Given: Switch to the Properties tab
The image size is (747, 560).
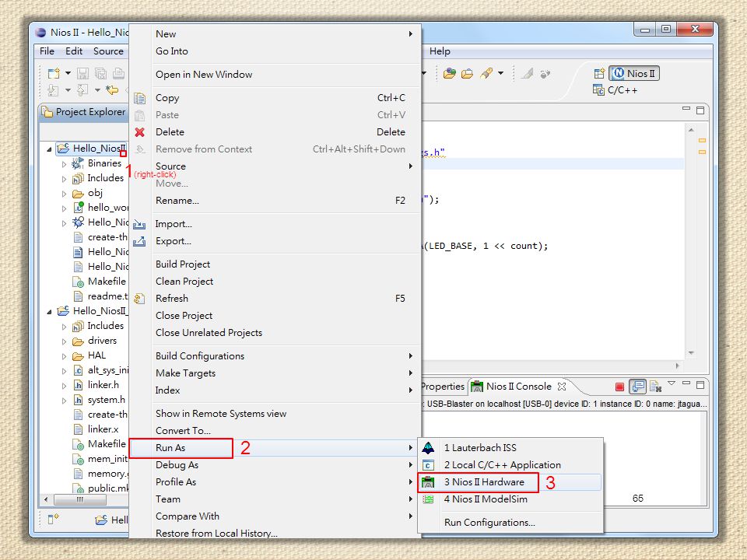Looking at the screenshot, I should [x=443, y=387].
